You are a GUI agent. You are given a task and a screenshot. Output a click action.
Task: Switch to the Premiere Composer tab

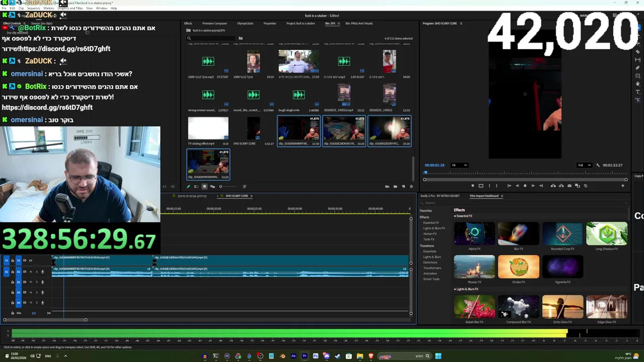pos(214,24)
